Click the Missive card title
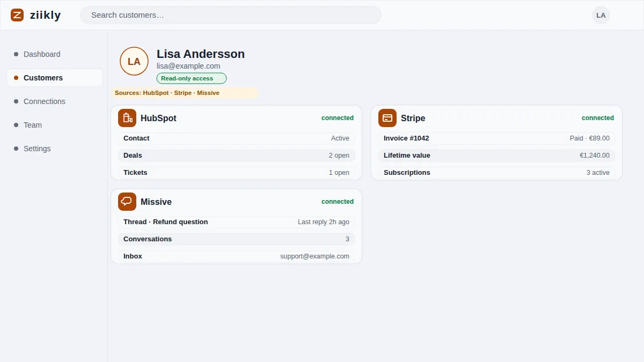This screenshot has height=362, width=644. pos(156,202)
